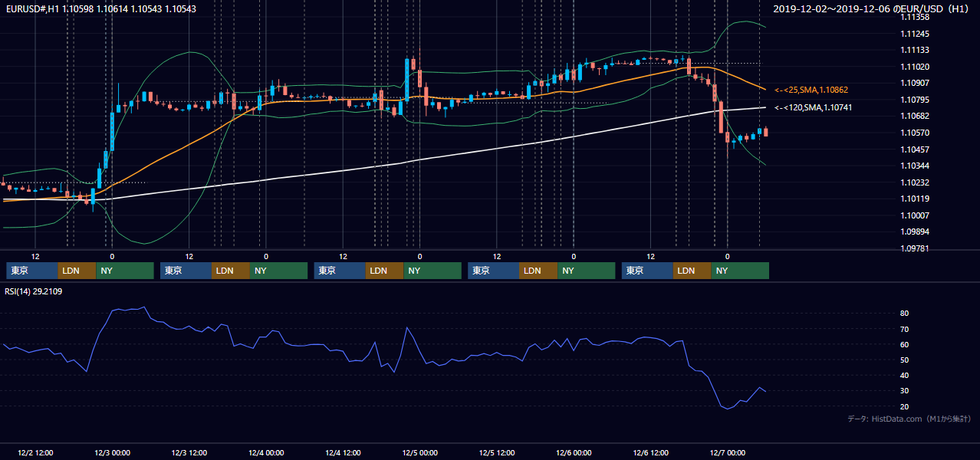This screenshot has width=980, height=460.
Task: Click the 12/5 12:00 time axis label
Action: click(497, 452)
